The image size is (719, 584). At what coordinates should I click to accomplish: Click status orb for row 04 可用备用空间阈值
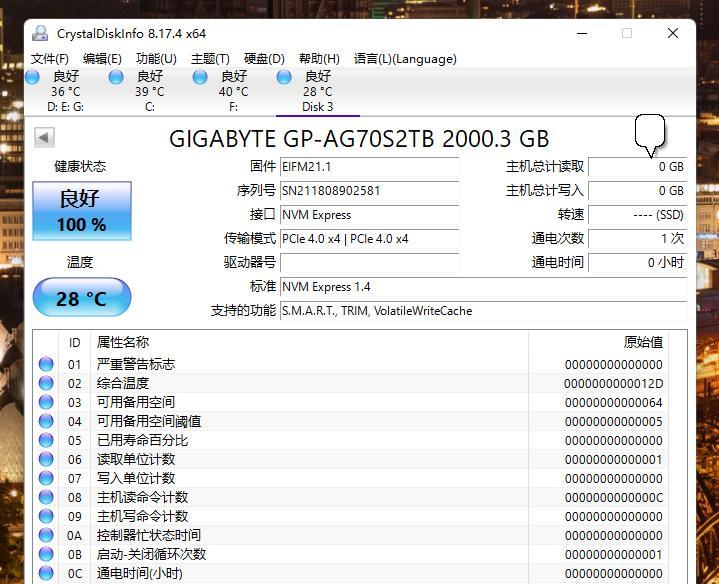46,421
